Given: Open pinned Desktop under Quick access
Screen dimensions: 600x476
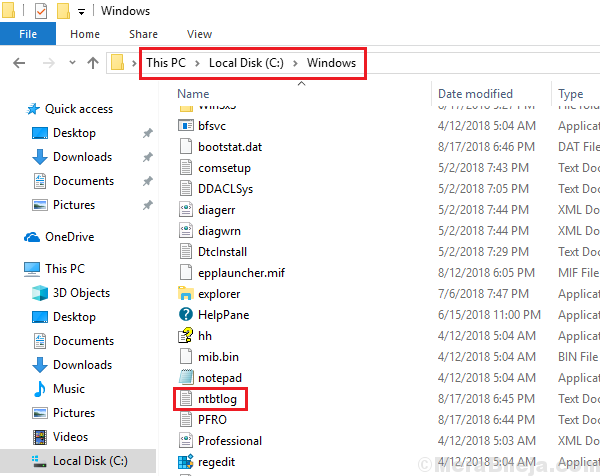Looking at the screenshot, I should [74, 133].
